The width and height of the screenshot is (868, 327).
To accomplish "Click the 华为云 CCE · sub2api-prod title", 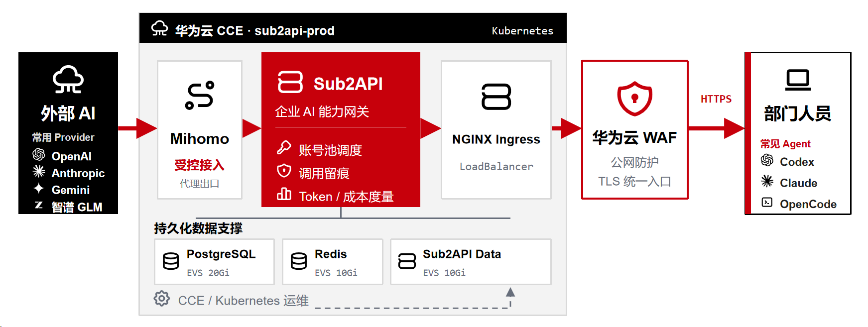I will pyautogui.click(x=254, y=31).
